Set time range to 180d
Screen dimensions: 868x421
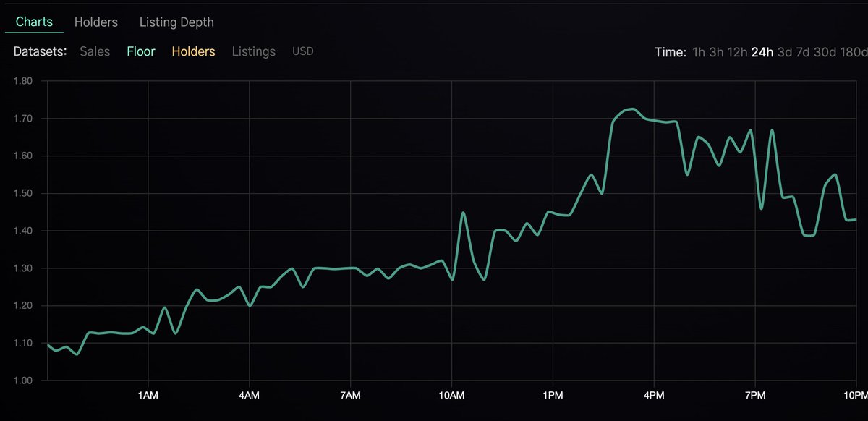(x=854, y=52)
